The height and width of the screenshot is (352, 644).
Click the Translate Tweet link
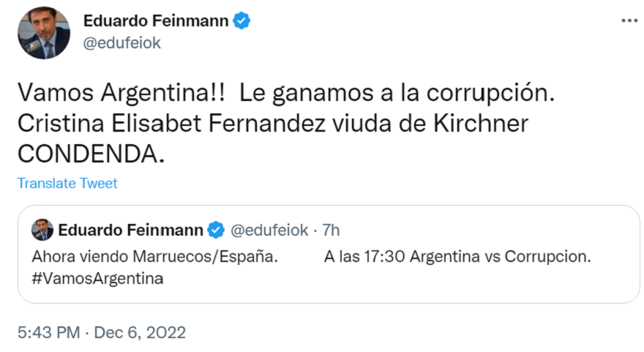[67, 183]
